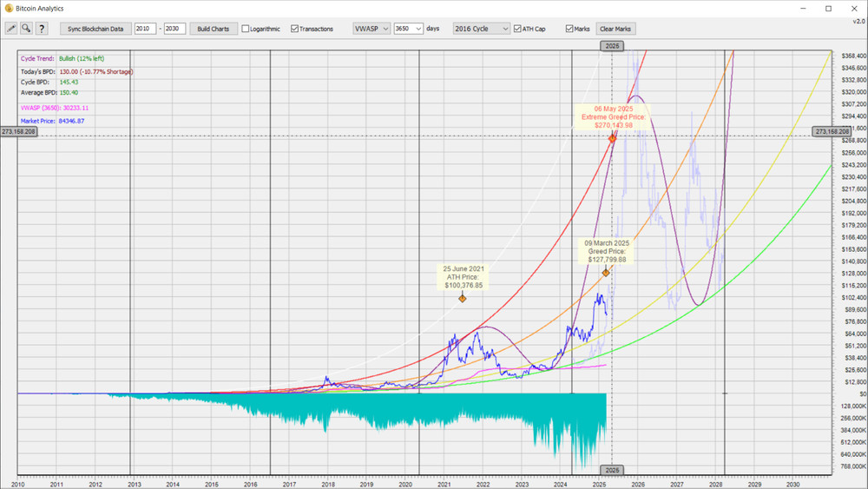Click the Clear Marks button

[615, 29]
